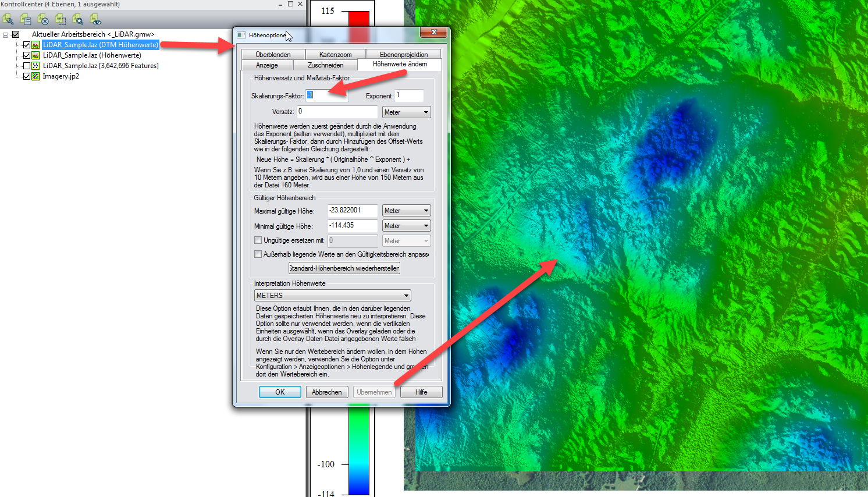868x497 pixels.
Task: Toggle checkbox for LiDAR_Sample.laz (DTM Höhenwerte)
Action: [27, 45]
